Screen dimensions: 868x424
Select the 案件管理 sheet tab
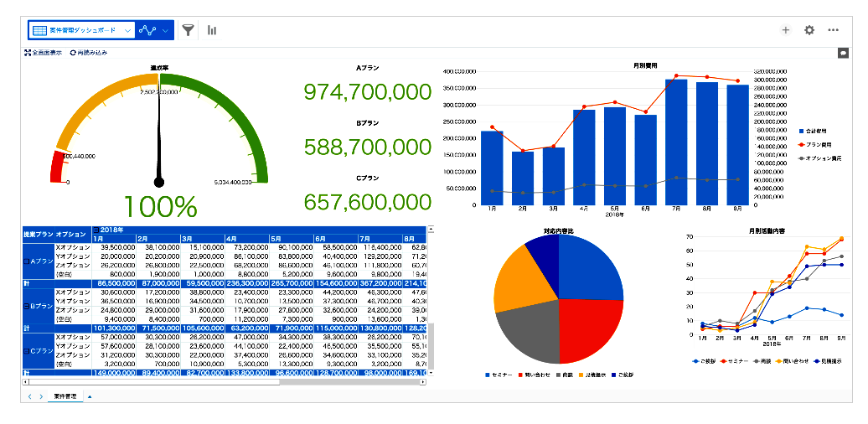(x=65, y=396)
